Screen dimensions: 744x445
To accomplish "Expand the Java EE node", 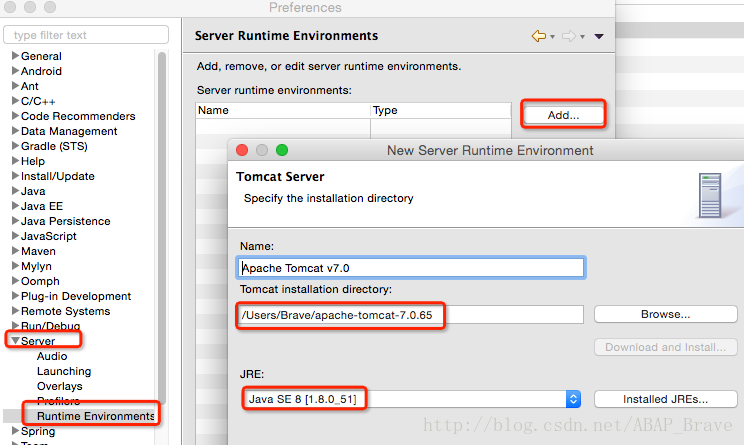I will point(15,206).
